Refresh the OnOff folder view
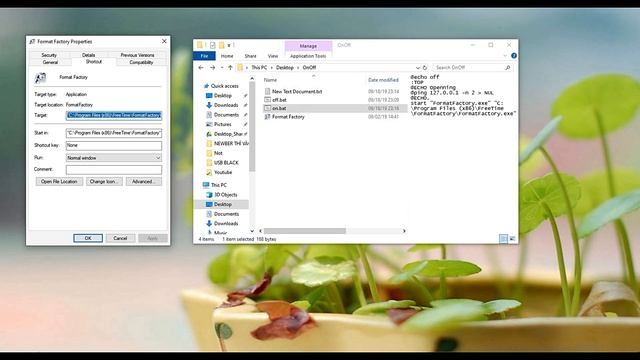The height and width of the screenshot is (360, 640). click(x=425, y=67)
